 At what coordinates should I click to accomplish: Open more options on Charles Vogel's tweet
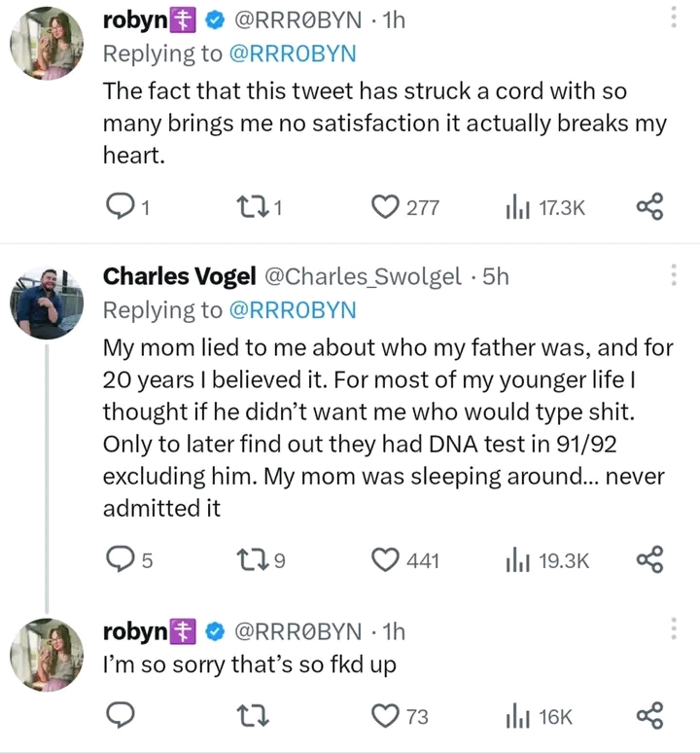tap(675, 276)
